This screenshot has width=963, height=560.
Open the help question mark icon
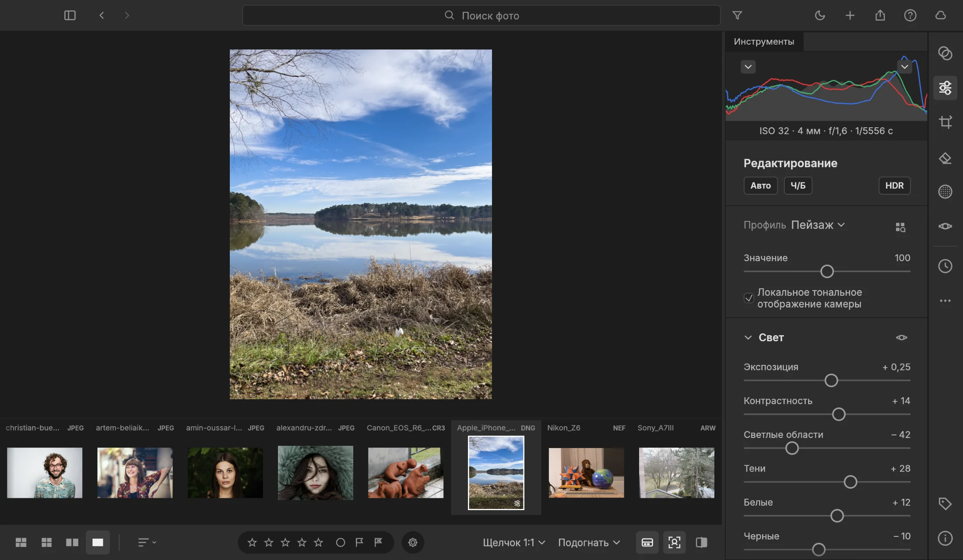point(910,15)
